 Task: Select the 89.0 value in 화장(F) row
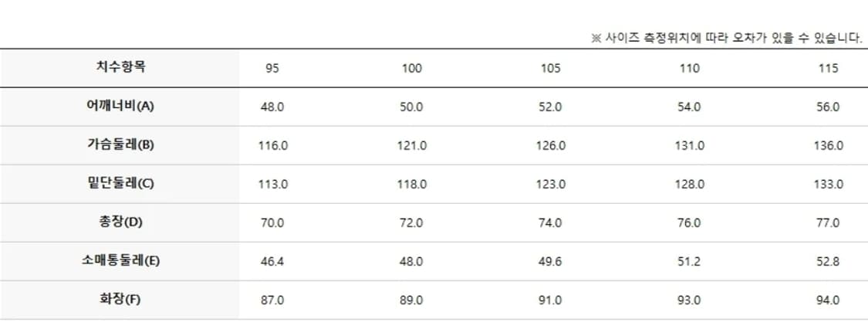click(412, 300)
